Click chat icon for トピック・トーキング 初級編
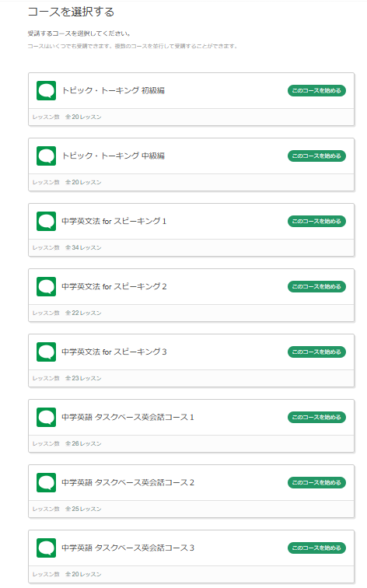This screenshot has height=588, width=367. [46, 91]
